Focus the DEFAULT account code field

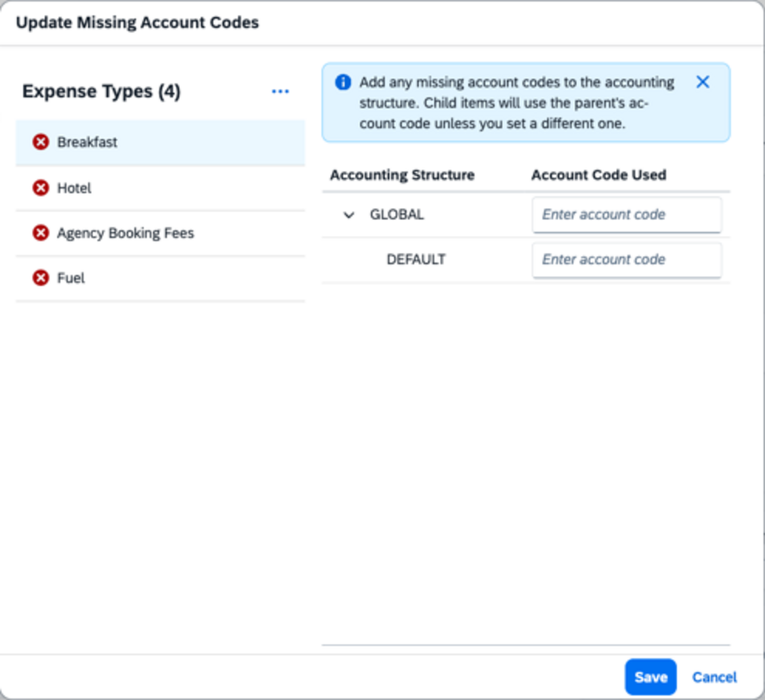tap(626, 260)
